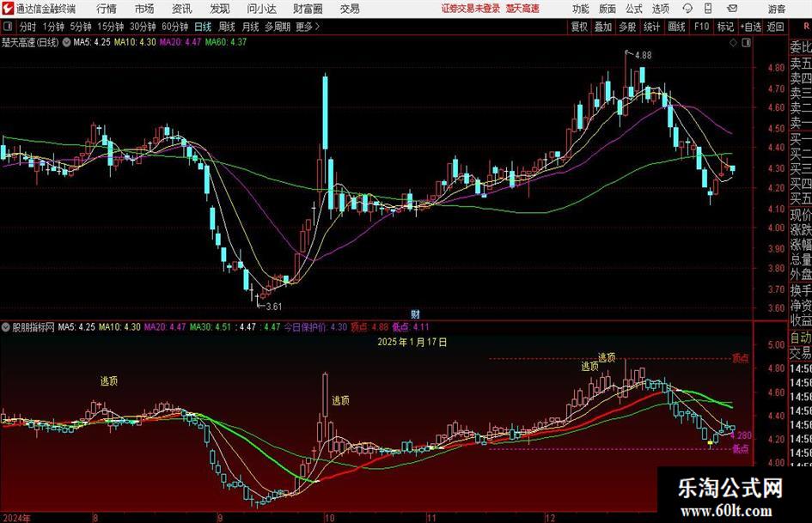Screen dimensions: 812x523
Task: Select the 15分钟 period
Action: point(111,27)
